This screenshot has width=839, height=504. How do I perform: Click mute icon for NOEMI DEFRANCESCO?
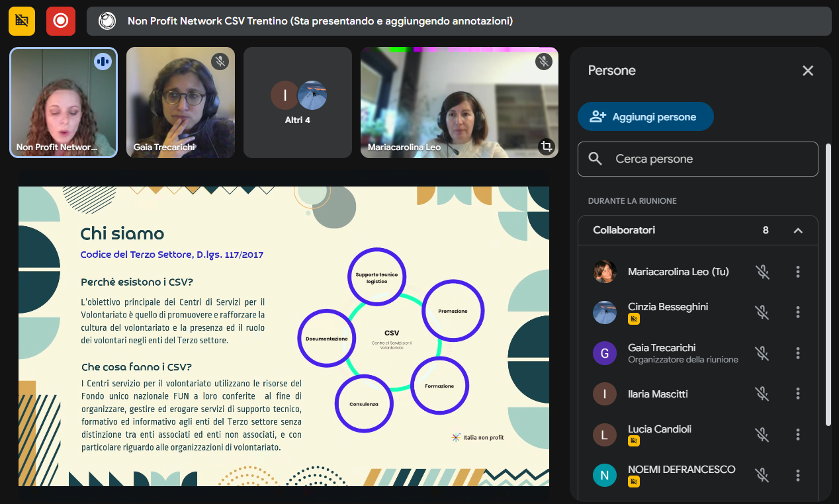click(762, 475)
